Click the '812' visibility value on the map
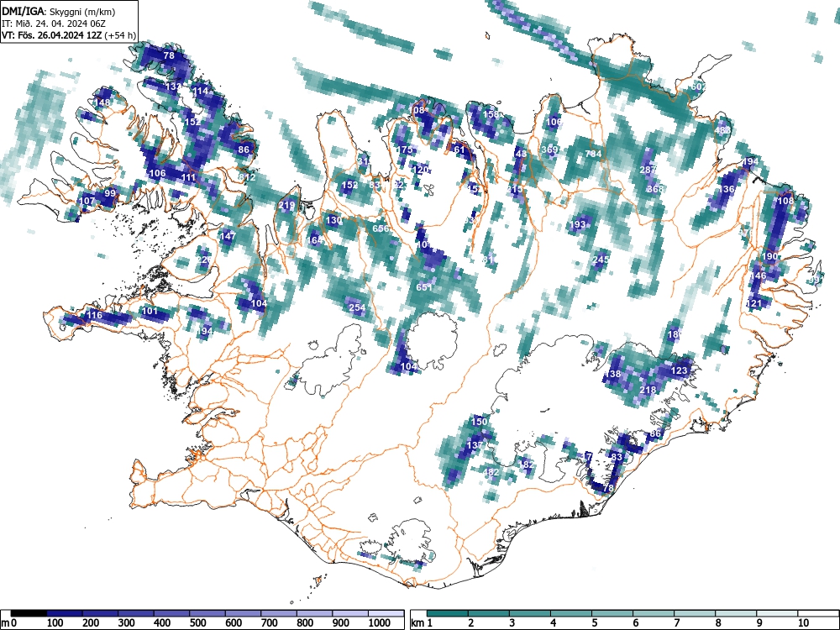 [x=247, y=177]
